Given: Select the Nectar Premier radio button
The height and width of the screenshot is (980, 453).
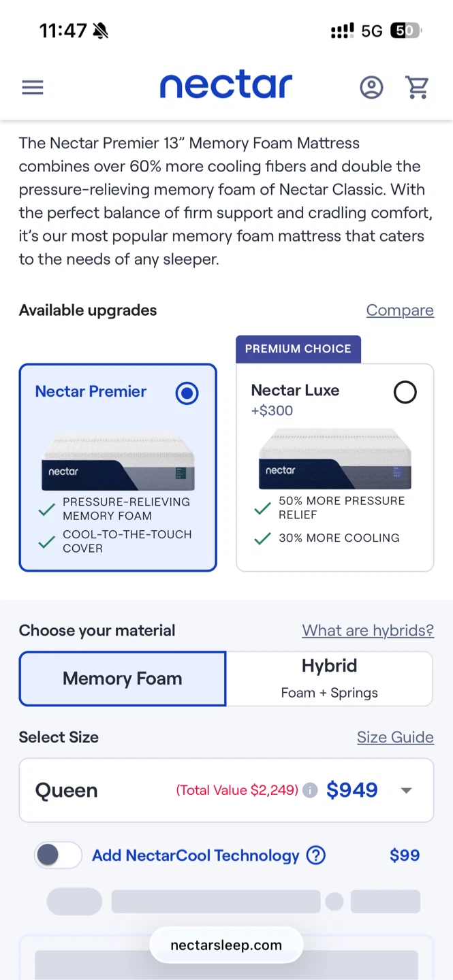Looking at the screenshot, I should pos(187,393).
